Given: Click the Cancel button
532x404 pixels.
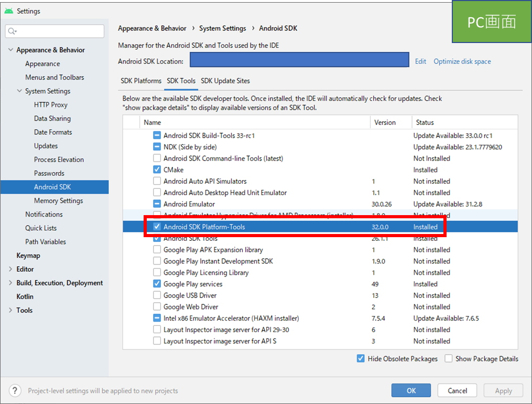Looking at the screenshot, I should click(458, 390).
